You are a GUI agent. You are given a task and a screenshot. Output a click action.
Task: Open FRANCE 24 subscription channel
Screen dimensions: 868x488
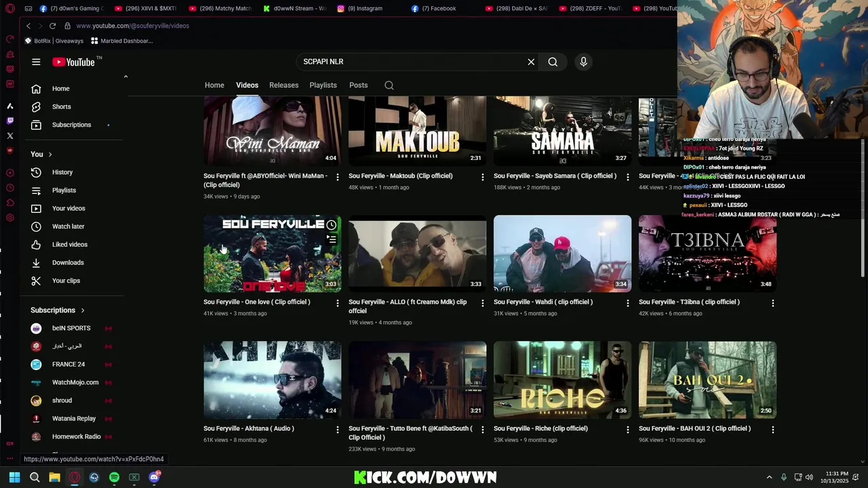point(68,365)
